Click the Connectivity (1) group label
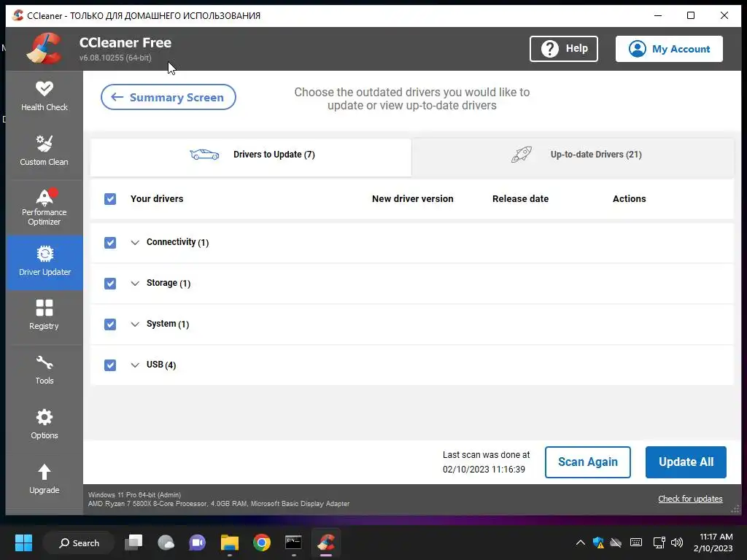This screenshot has height=560, width=747. [177, 242]
